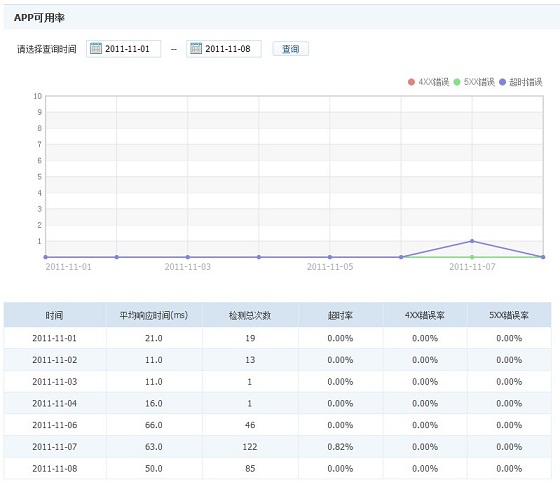Select the 2011-11-07 table row date
The width and height of the screenshot is (560, 487).
click(55, 447)
